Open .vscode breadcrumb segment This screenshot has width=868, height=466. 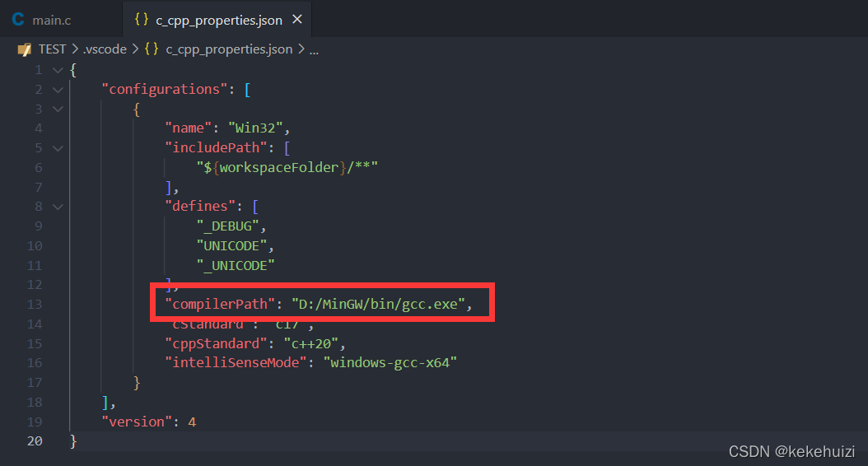(105, 49)
